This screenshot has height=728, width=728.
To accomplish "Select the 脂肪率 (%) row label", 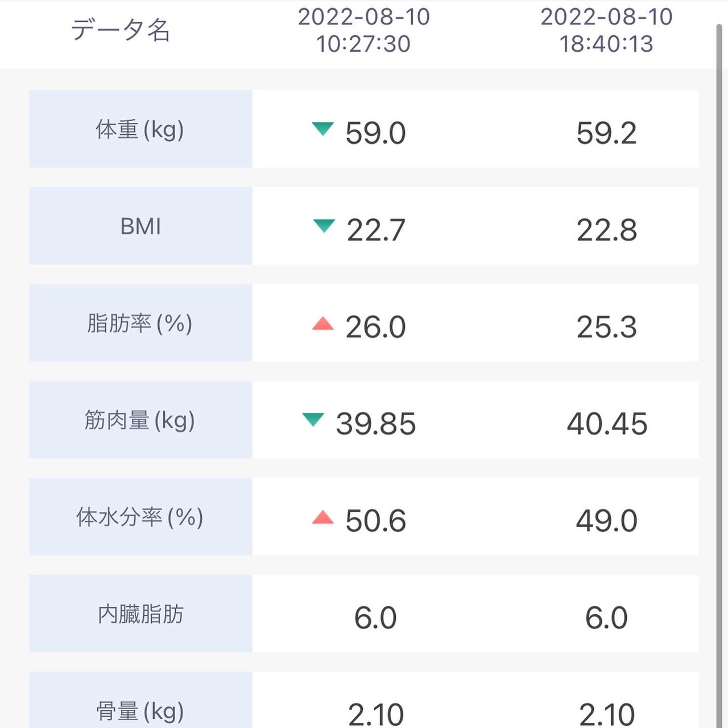I will click(140, 323).
